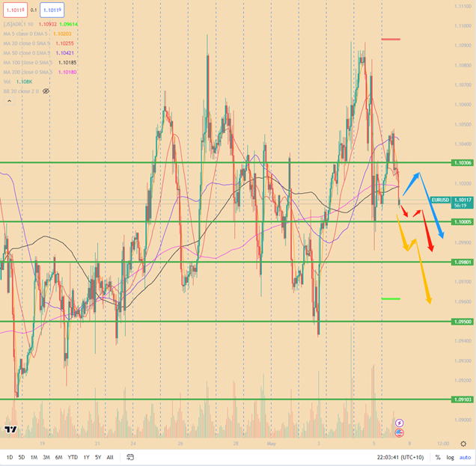Toggle percent scale mode
This screenshot has width=476, height=466.
pos(438,457)
